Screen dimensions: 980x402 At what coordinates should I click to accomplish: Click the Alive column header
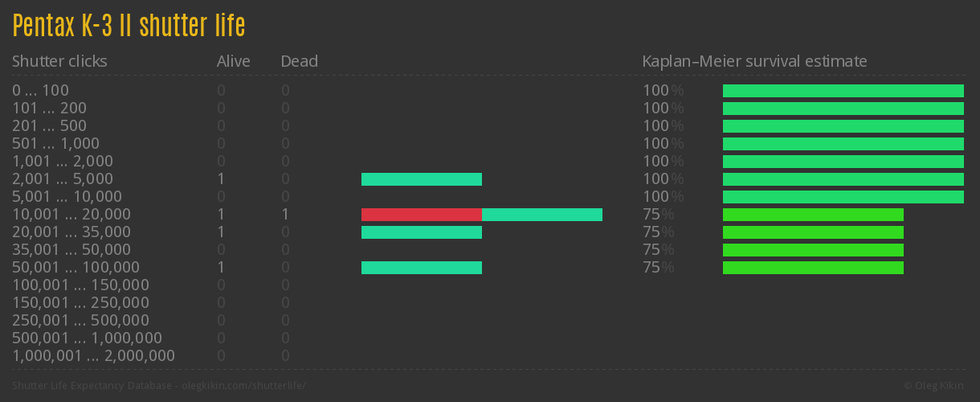click(233, 61)
